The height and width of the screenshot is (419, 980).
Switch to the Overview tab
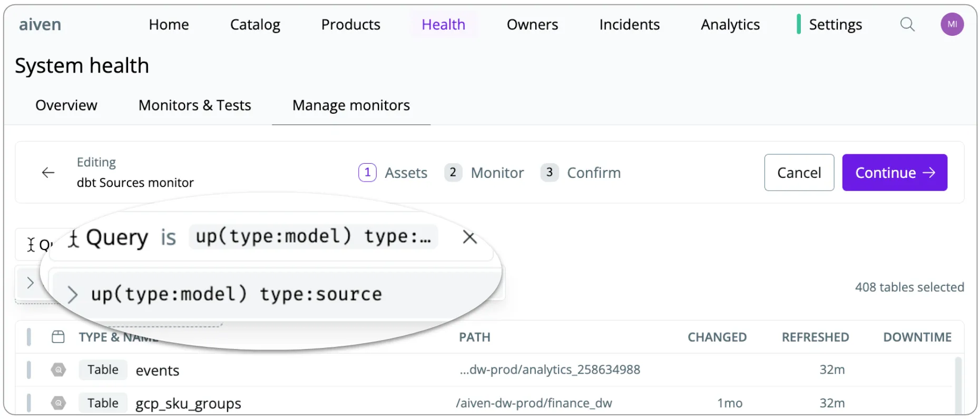[66, 105]
